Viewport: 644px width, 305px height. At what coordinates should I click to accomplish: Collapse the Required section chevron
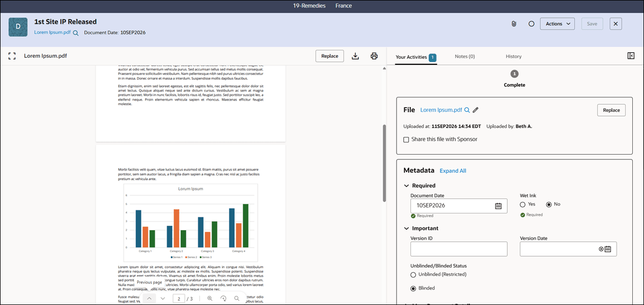pyautogui.click(x=406, y=186)
